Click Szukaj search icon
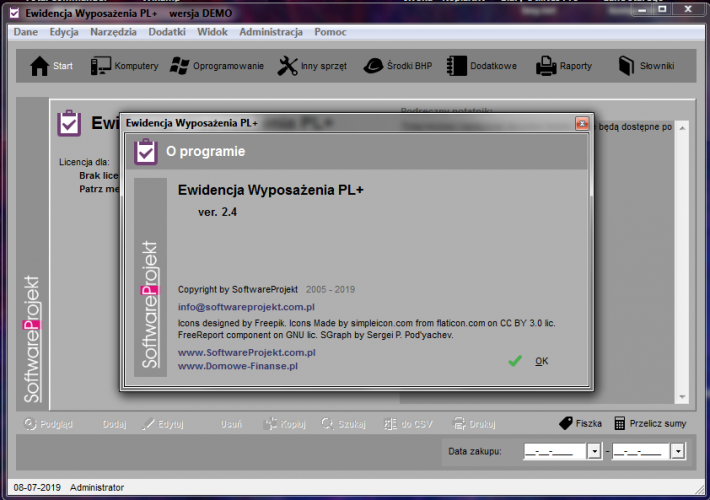This screenshot has height=500, width=710. click(x=327, y=424)
